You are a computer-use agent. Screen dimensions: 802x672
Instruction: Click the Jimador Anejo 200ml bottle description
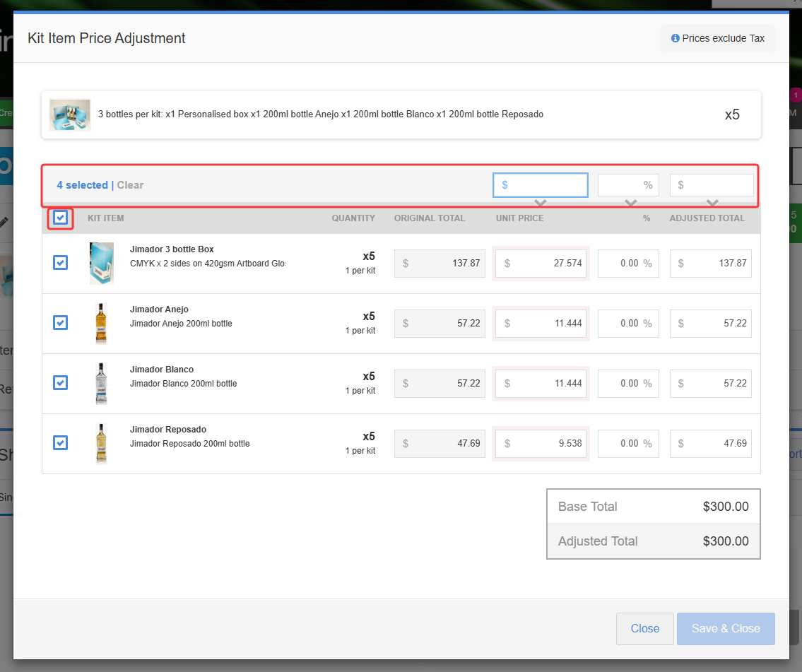click(181, 324)
